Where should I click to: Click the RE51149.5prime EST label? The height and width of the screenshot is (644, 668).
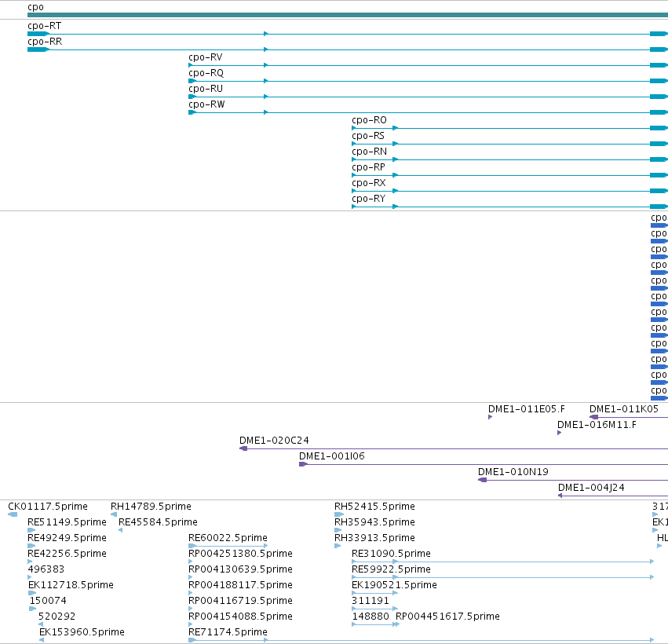pyautogui.click(x=67, y=522)
